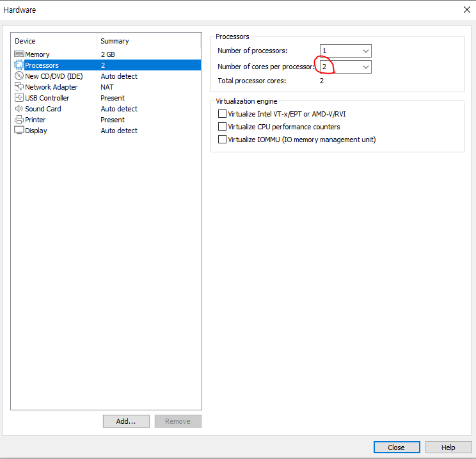Screen dimensions: 476x459
Task: Select the Sound Card label
Action: [x=43, y=109]
